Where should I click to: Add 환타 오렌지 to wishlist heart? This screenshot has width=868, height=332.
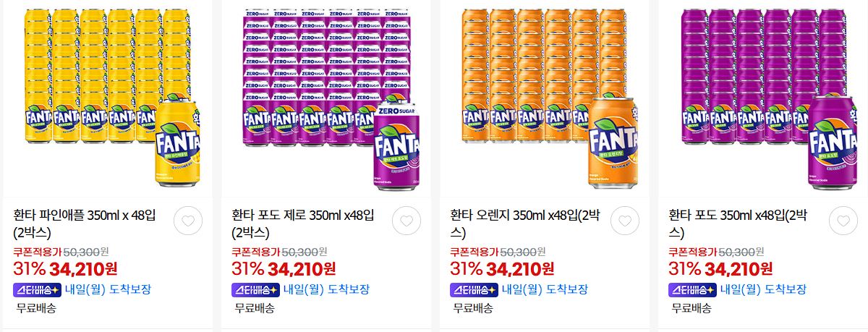click(625, 221)
